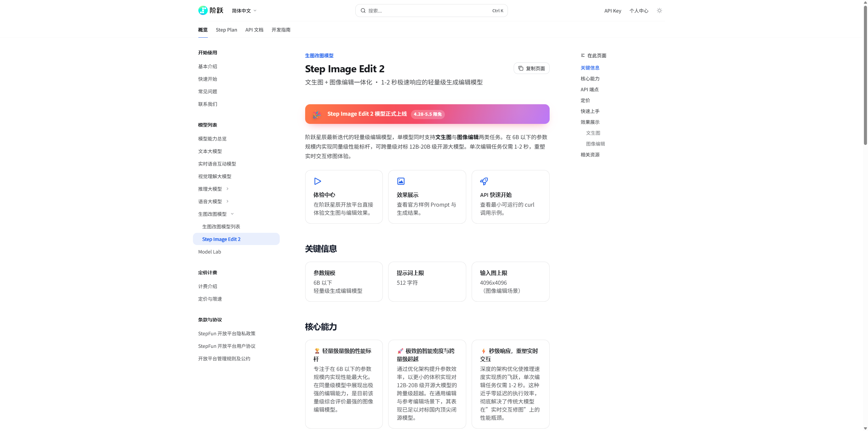Click the scrollbar down arrow
Image resolution: width=868 pixels, height=431 pixels.
point(865,428)
